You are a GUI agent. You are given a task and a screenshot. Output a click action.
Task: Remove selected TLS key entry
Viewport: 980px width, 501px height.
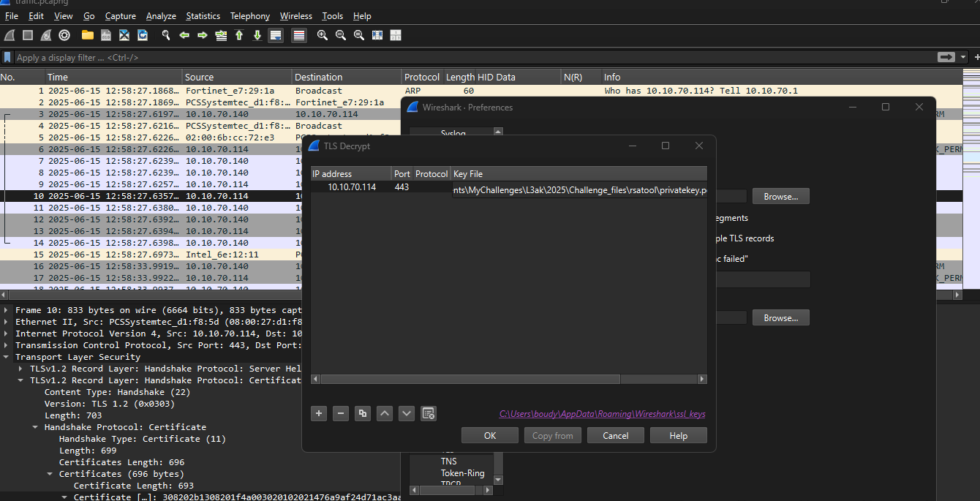341,413
